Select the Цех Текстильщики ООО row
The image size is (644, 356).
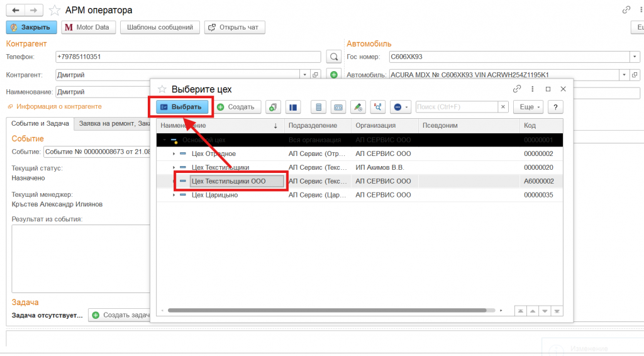click(x=229, y=181)
